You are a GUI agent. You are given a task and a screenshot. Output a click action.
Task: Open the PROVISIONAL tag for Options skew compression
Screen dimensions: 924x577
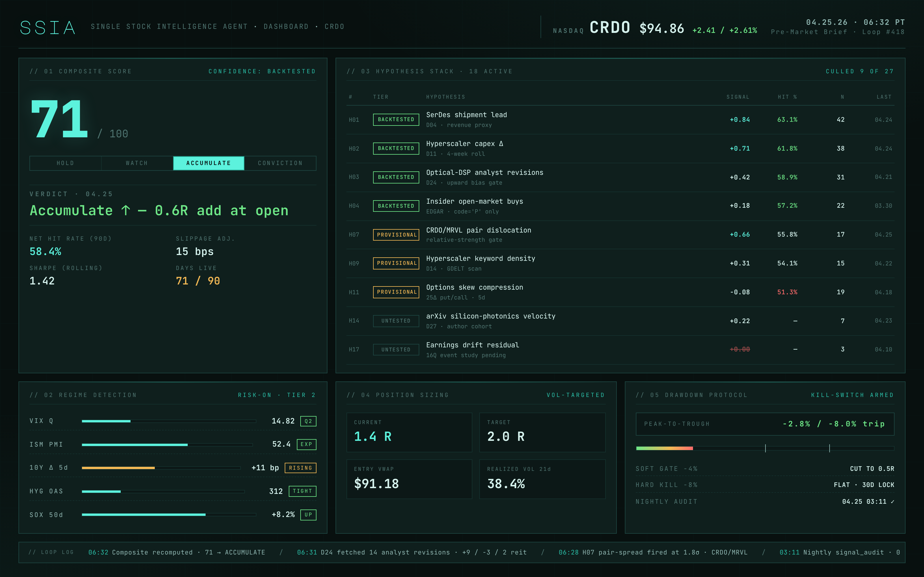(396, 292)
